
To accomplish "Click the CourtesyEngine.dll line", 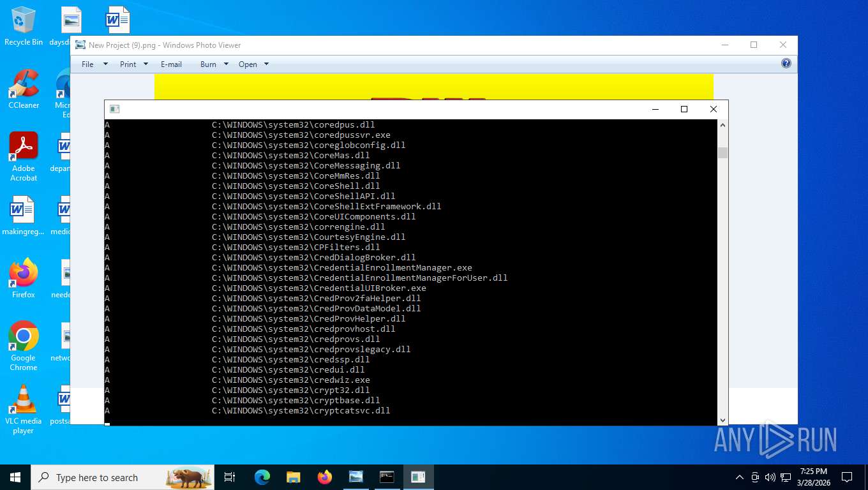I will (309, 237).
